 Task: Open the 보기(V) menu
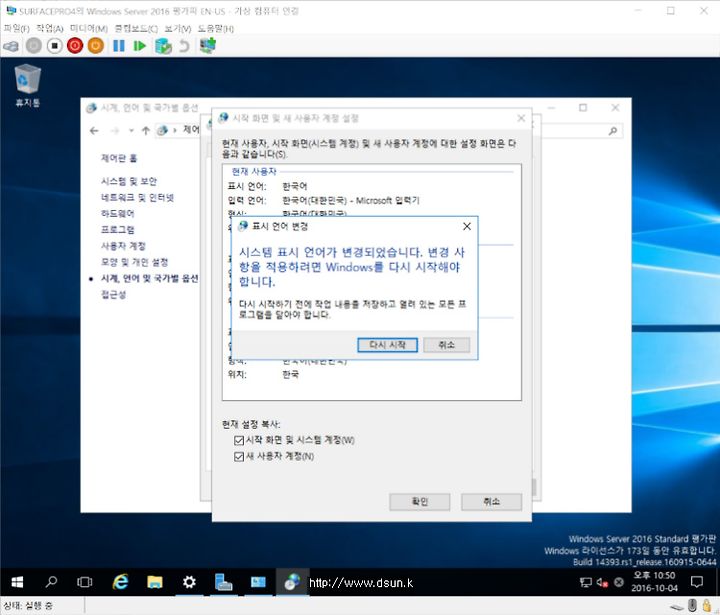tap(178, 28)
